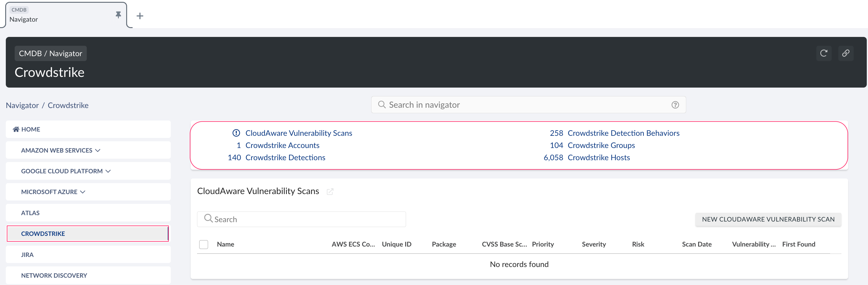Toggle the select-all checkbox in table header
Image resolution: width=868 pixels, height=285 pixels.
pos(203,244)
